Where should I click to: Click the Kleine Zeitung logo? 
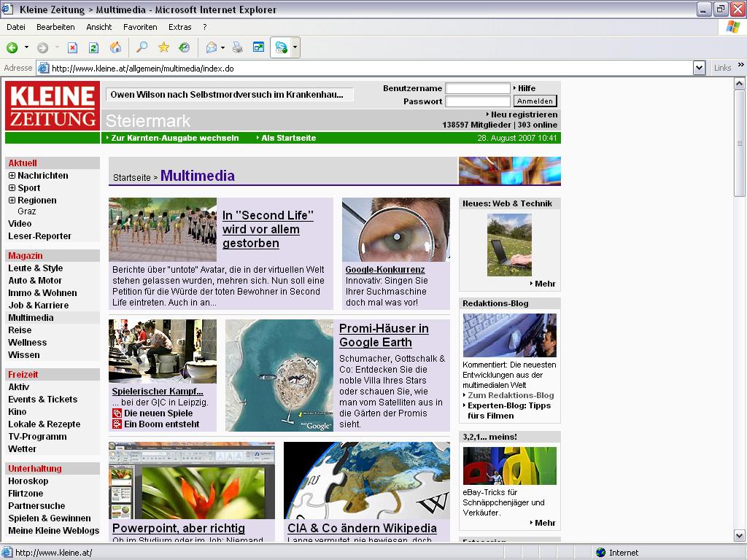tap(53, 106)
